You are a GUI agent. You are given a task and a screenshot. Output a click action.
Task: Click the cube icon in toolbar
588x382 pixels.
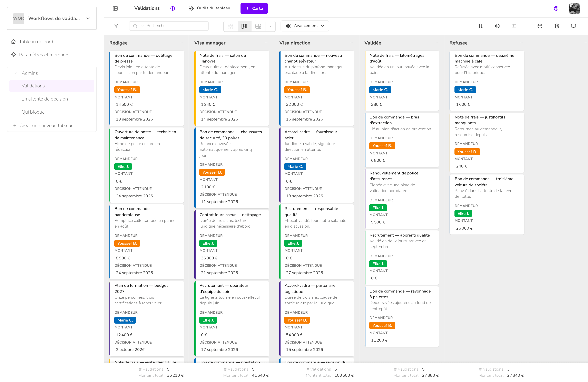pyautogui.click(x=540, y=26)
